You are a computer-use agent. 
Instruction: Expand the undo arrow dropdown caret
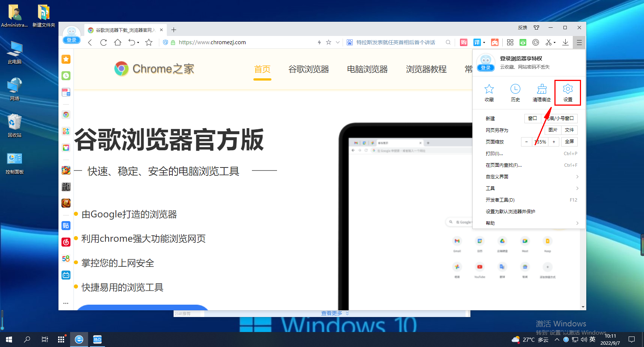tap(138, 42)
